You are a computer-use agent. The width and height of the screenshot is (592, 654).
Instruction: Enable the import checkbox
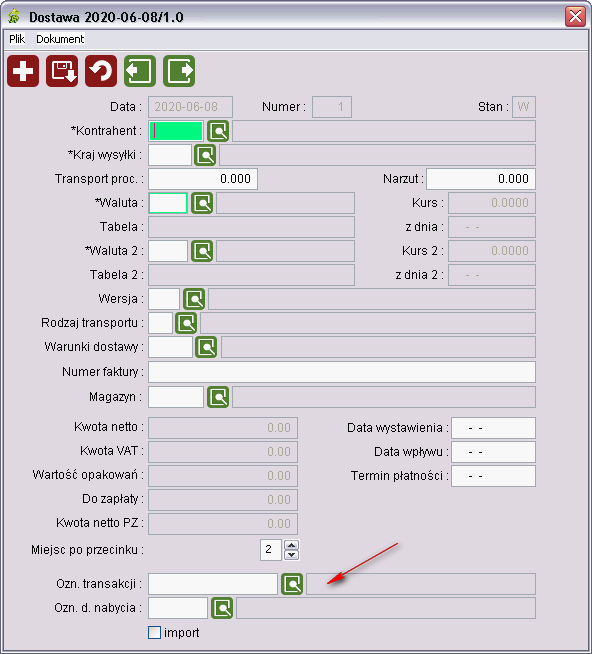click(154, 632)
